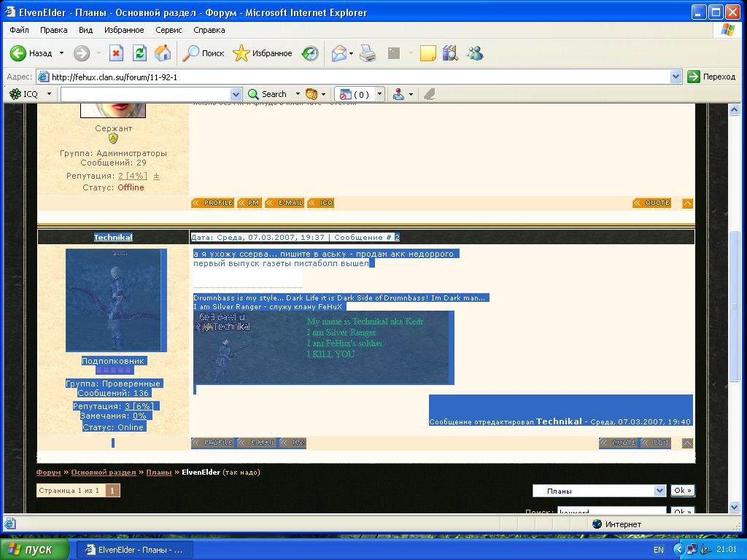The width and height of the screenshot is (747, 560).
Task: Click the PM button
Action: coord(249,203)
